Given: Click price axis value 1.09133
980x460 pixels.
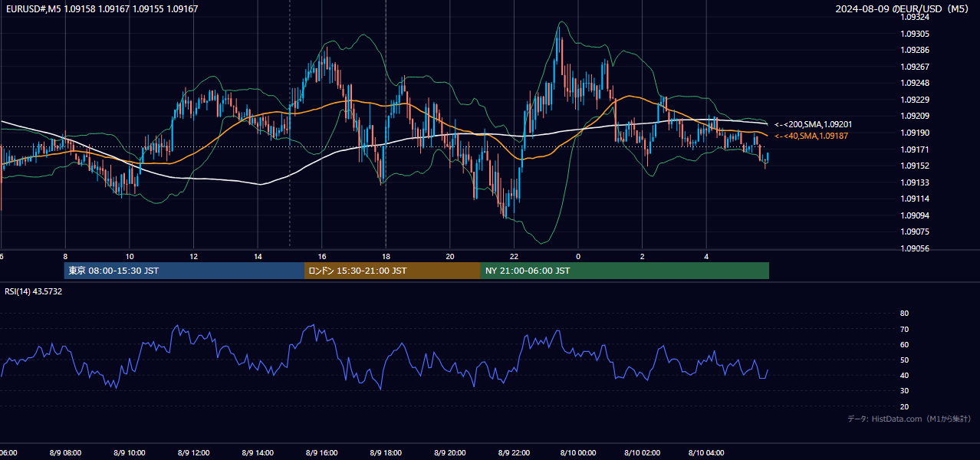Looking at the screenshot, I should tap(915, 182).
